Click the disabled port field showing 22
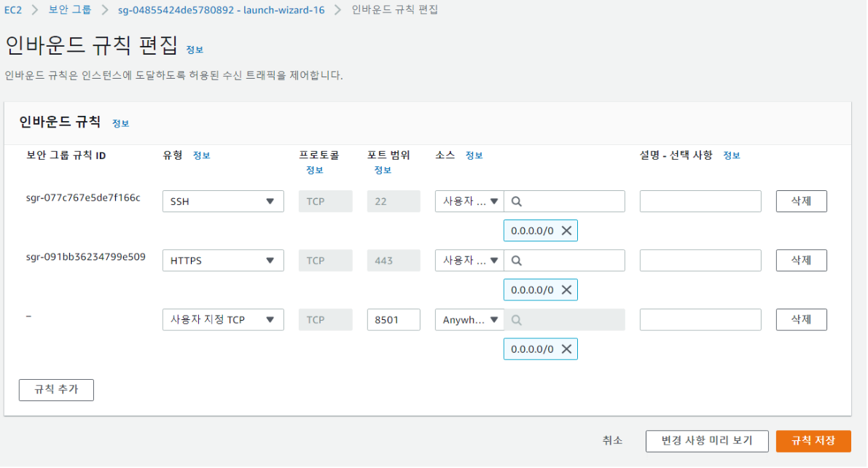This screenshot has height=468, width=868. click(x=394, y=202)
